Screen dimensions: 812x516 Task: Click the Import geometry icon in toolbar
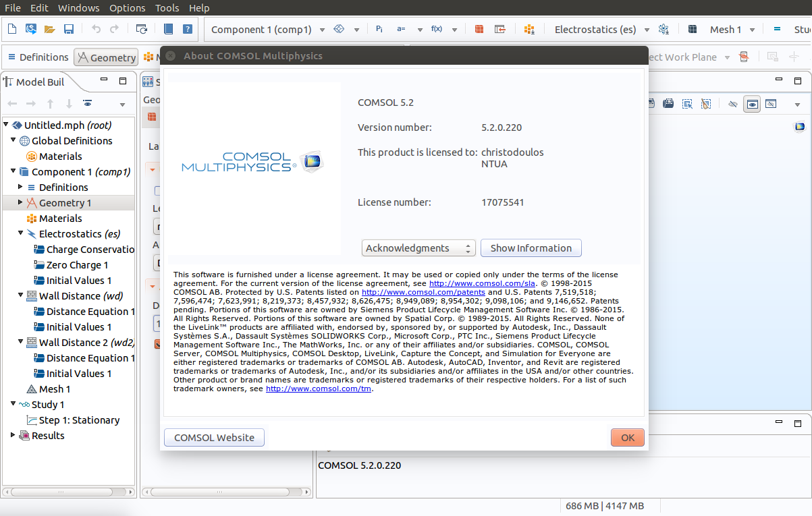(x=500, y=29)
